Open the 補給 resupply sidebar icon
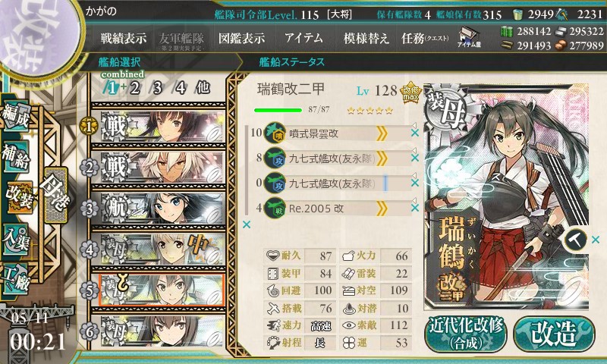 [x=17, y=156]
